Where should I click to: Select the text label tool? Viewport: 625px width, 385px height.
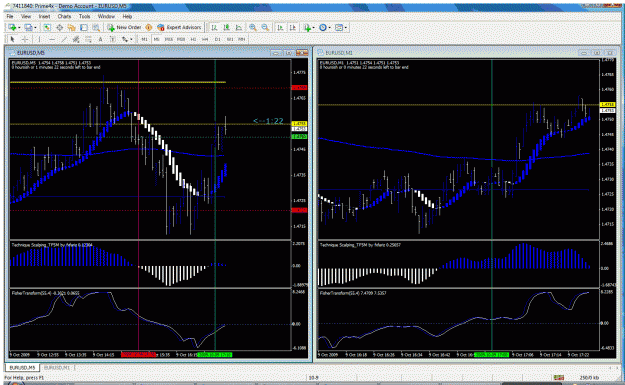(x=113, y=39)
